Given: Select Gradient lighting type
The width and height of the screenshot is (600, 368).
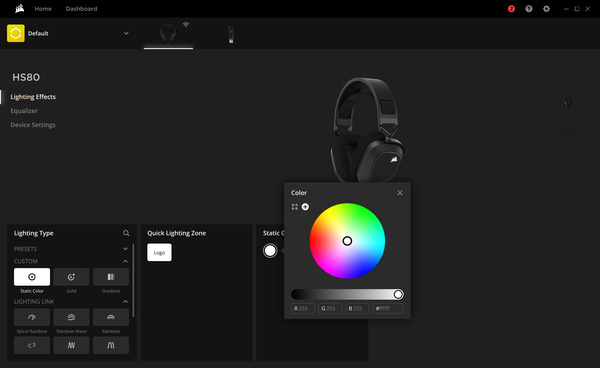Looking at the screenshot, I should (x=111, y=277).
